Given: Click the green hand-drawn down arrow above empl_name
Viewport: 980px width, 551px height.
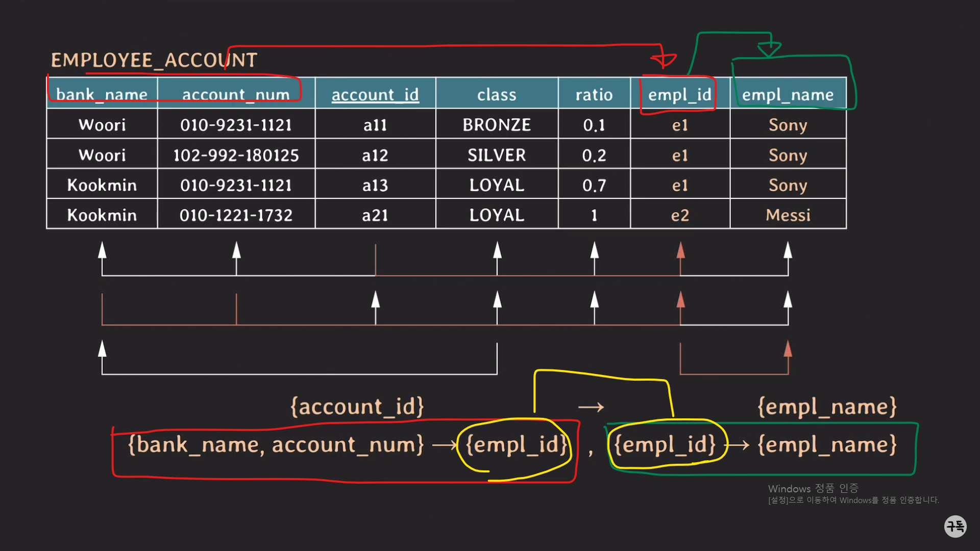Looking at the screenshot, I should click(769, 49).
